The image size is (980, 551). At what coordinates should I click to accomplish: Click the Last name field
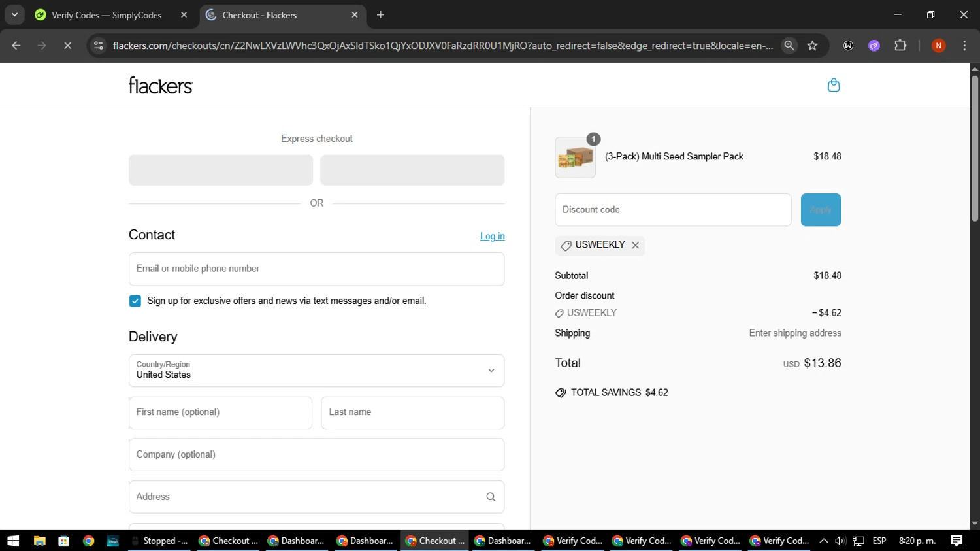pyautogui.click(x=412, y=412)
